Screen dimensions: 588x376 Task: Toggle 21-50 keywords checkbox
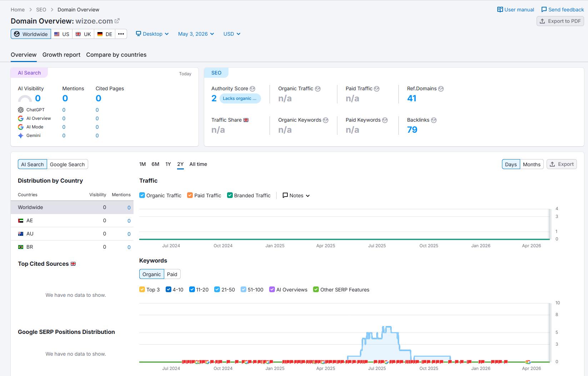tap(217, 289)
